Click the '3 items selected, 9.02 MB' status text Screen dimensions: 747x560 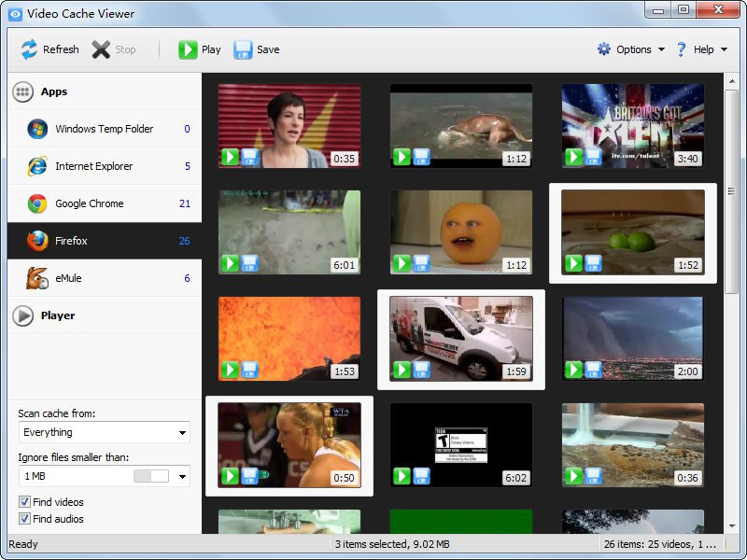392,544
